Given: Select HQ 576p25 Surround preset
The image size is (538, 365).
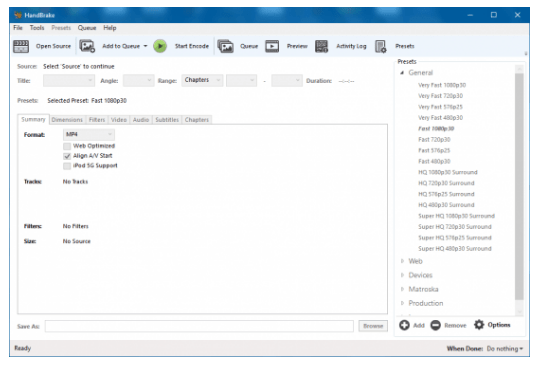Looking at the screenshot, I should (x=446, y=195).
